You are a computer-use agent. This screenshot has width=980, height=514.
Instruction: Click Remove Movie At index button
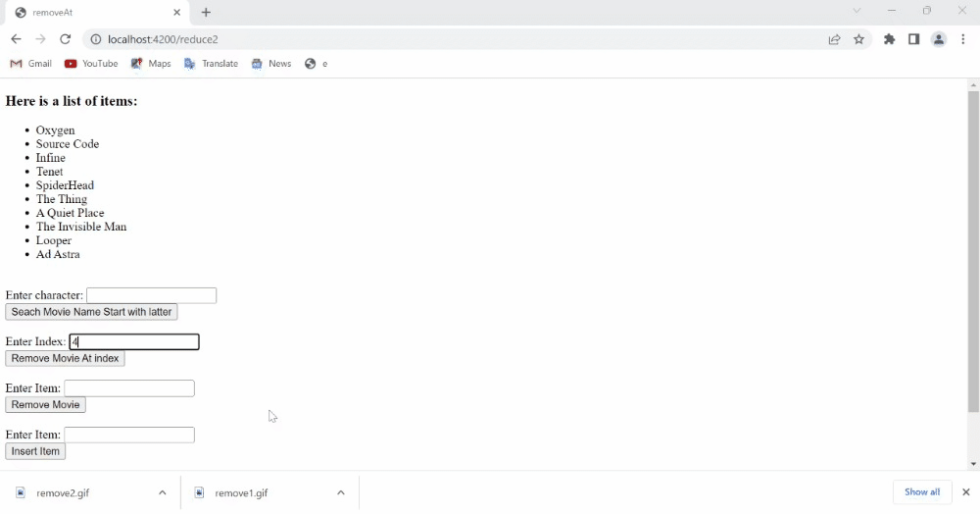point(65,358)
